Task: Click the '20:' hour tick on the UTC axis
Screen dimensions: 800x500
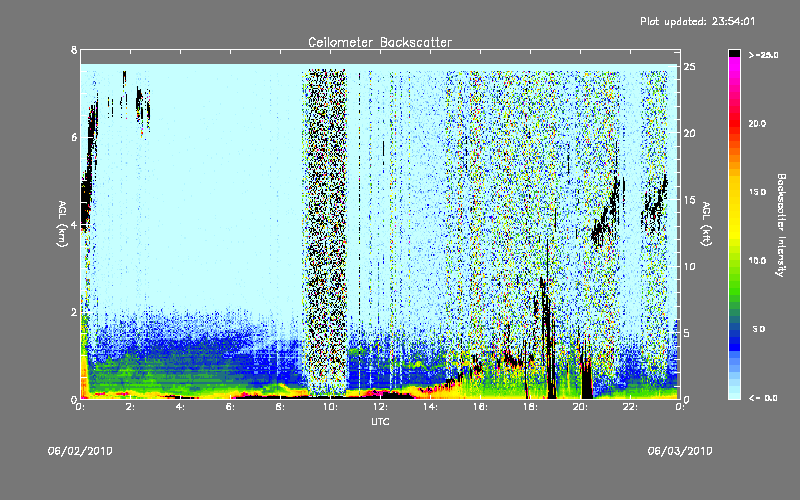Action: pos(580,407)
